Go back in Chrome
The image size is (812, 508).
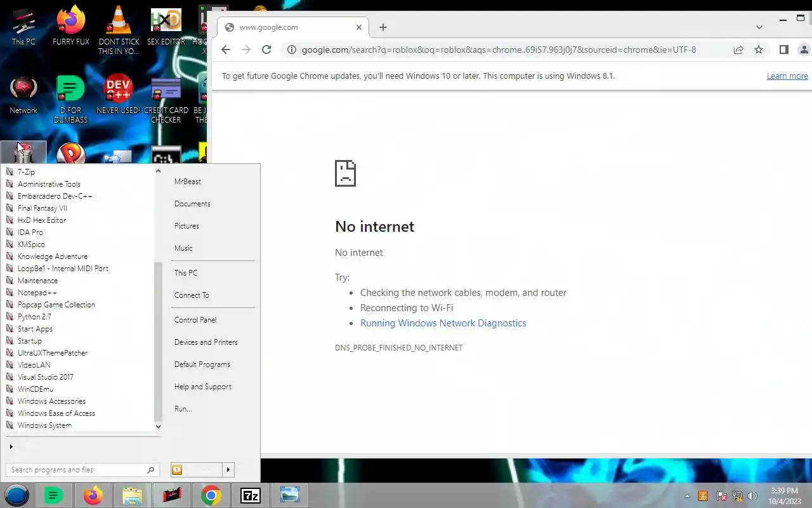(x=226, y=50)
